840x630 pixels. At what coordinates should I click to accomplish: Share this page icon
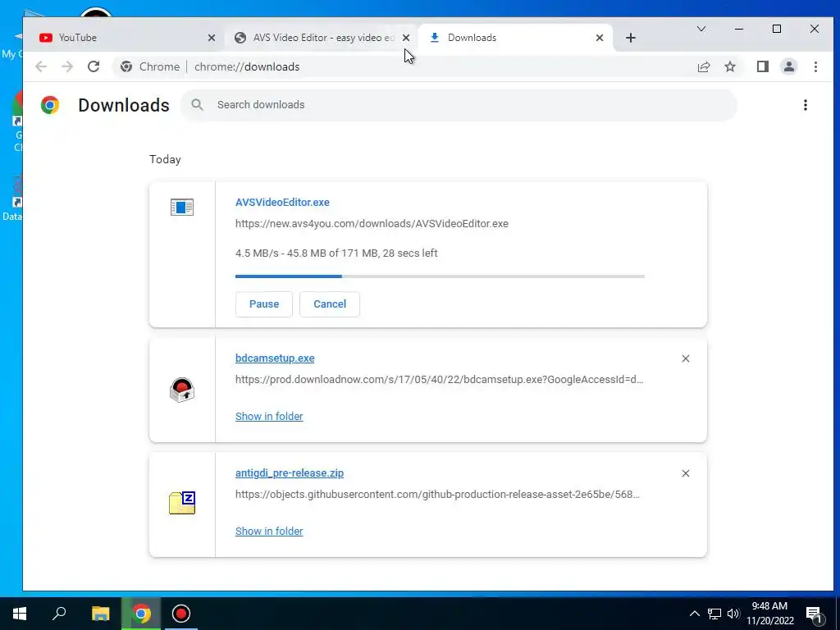[703, 66]
